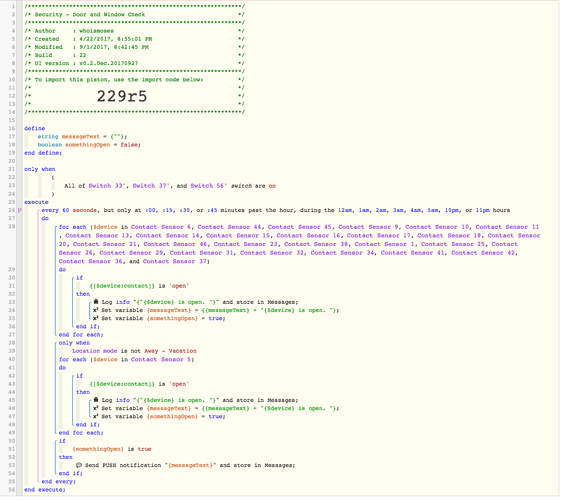Click the '5am' hour in the timer

(433, 211)
